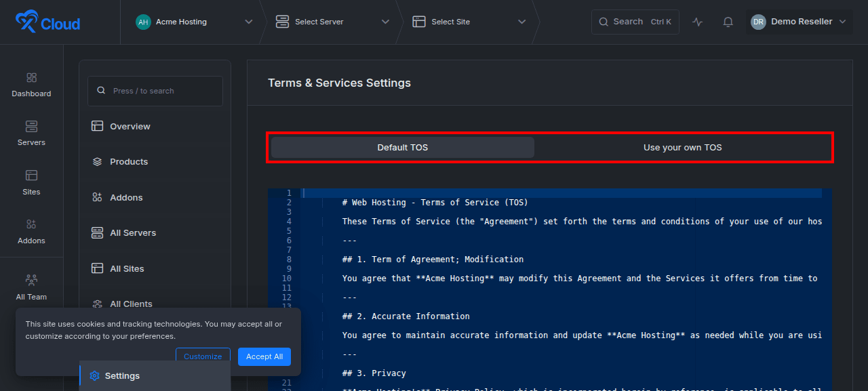Click the Terms & Services Settings heading
868x391 pixels.
(x=339, y=83)
